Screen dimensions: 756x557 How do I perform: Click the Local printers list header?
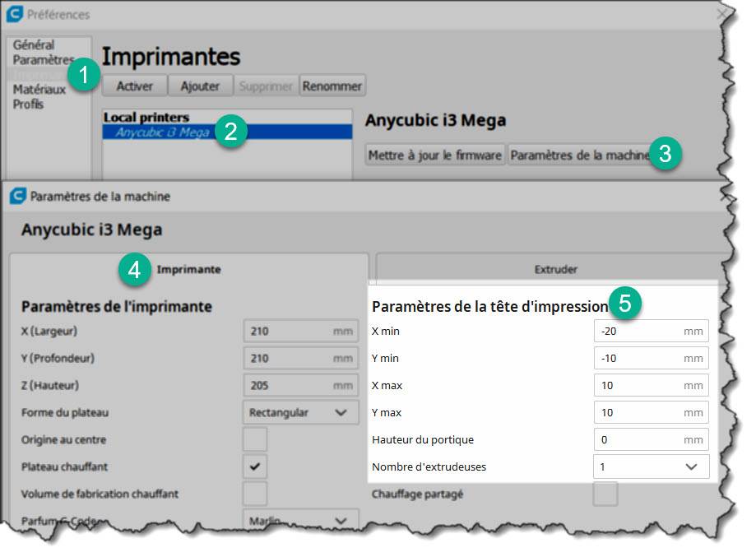coord(146,117)
